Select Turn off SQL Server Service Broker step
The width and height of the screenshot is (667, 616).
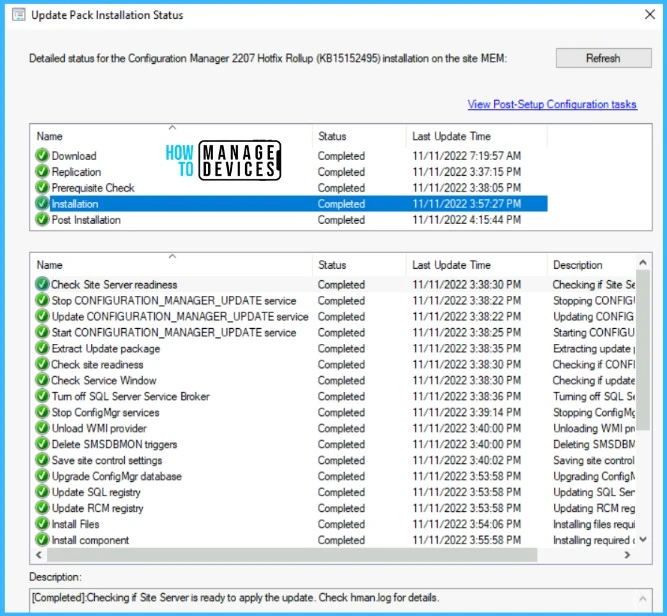335,396
